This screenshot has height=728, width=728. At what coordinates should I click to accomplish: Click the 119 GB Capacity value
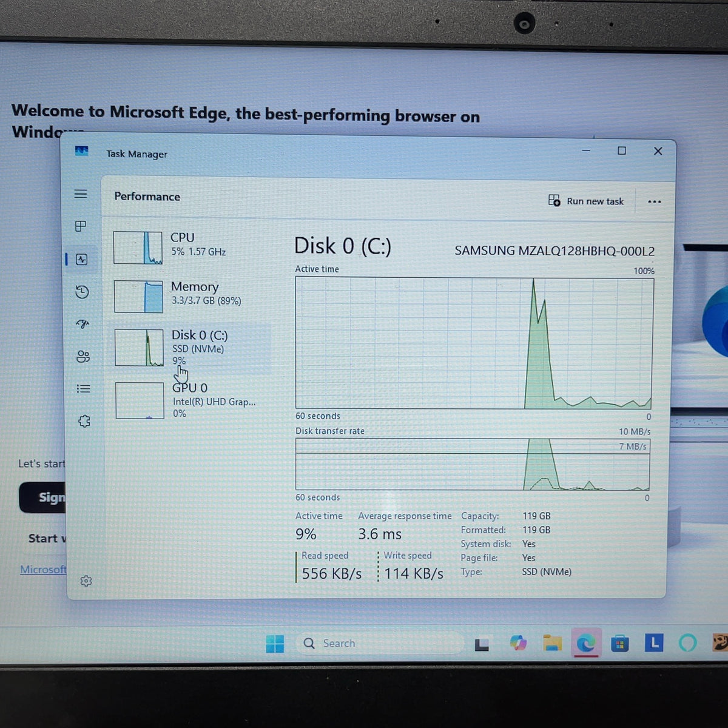(536, 516)
